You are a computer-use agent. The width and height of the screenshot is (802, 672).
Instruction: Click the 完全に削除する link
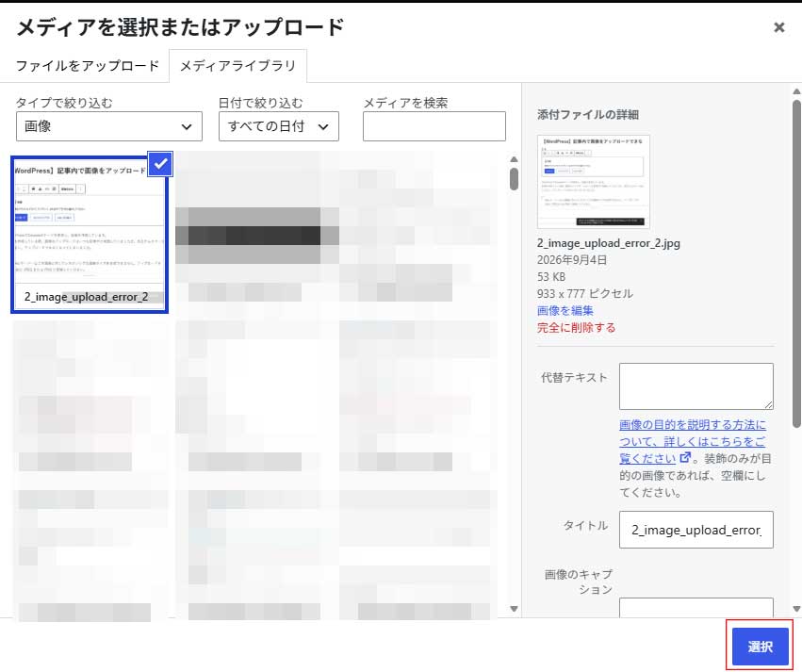point(576,327)
